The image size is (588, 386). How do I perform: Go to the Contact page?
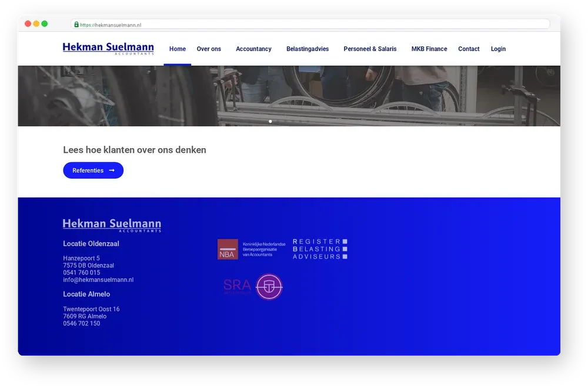tap(469, 49)
